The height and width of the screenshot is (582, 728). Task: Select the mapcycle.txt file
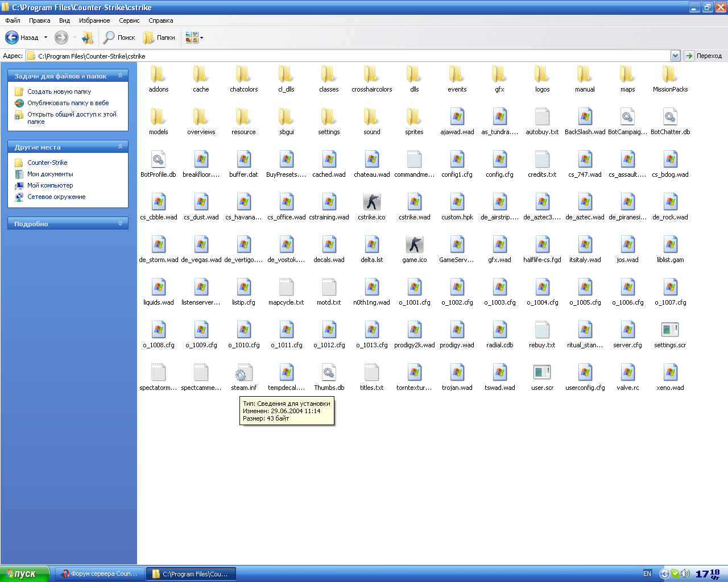tap(287, 292)
